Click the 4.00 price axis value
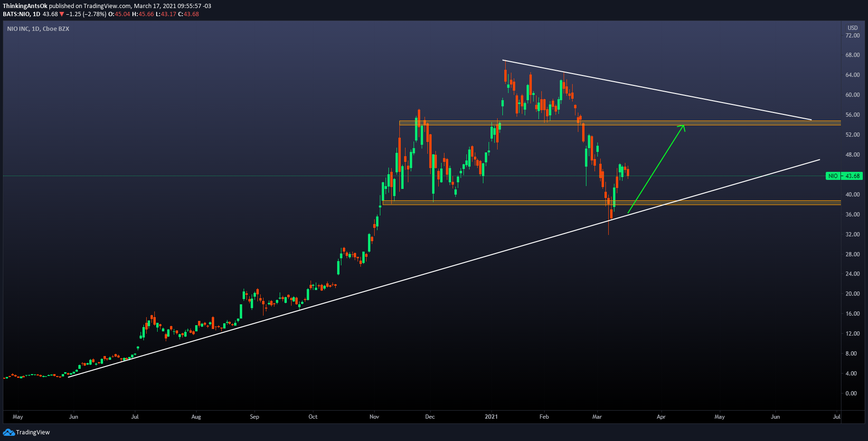The image size is (868, 441). [x=851, y=374]
